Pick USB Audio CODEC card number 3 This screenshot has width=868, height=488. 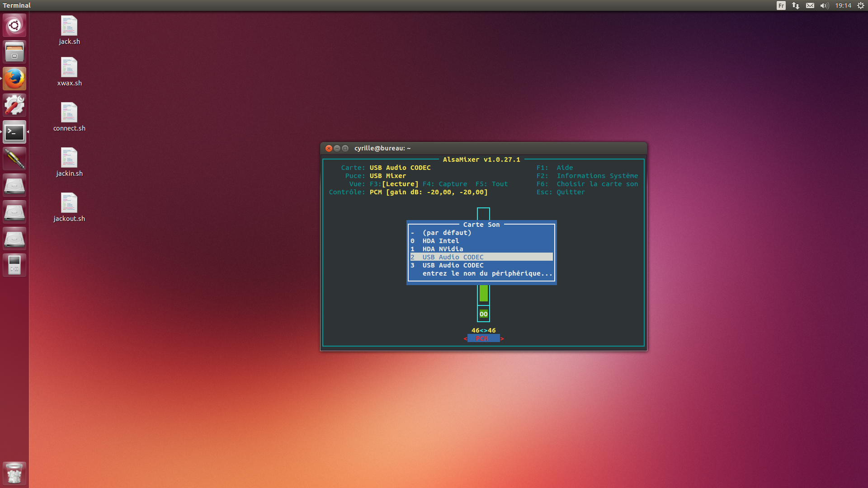(453, 265)
